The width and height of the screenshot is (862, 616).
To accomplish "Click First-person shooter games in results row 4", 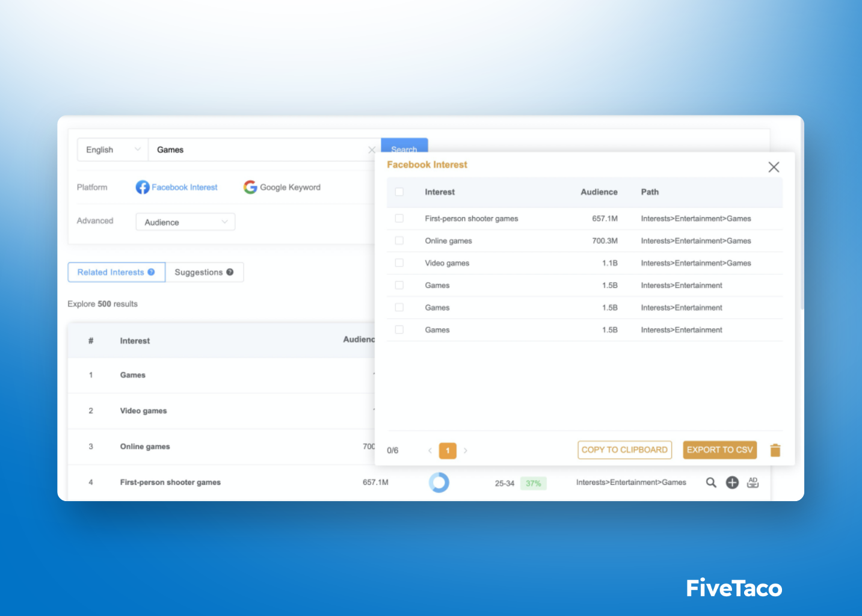I will (x=170, y=482).
